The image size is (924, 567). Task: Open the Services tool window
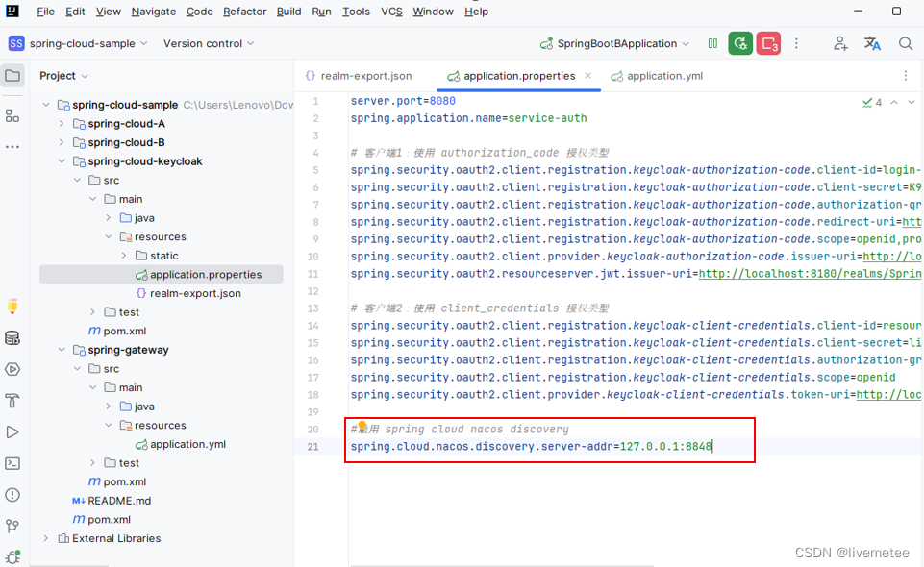pyautogui.click(x=12, y=369)
